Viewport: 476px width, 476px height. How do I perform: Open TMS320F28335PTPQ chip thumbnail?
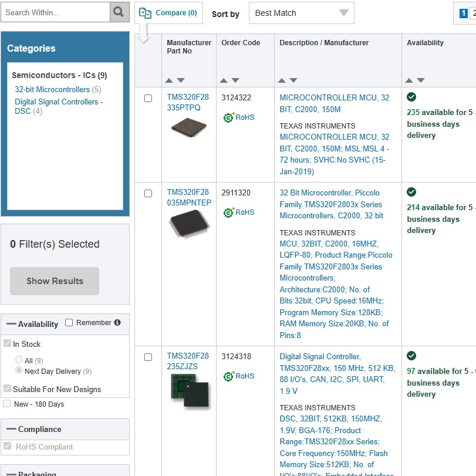[189, 127]
